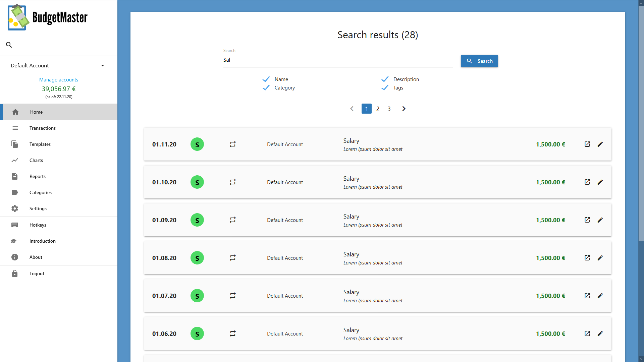The image size is (644, 362).
Task: Open the Salary 01.10.20 transaction externally
Action: [x=587, y=182]
